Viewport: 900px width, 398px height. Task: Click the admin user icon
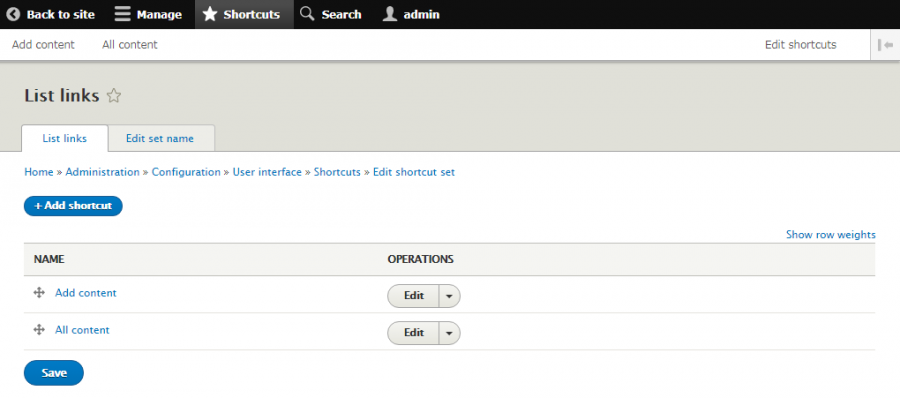[x=390, y=14]
